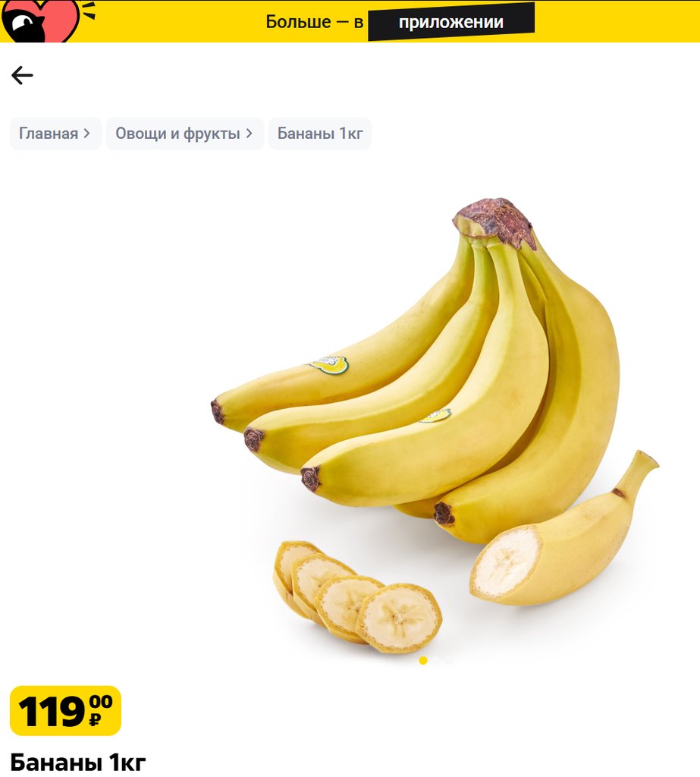Open the Овощи и фрукты breadcrumb
Image resolution: width=700 pixels, height=777 pixels.
177,134
